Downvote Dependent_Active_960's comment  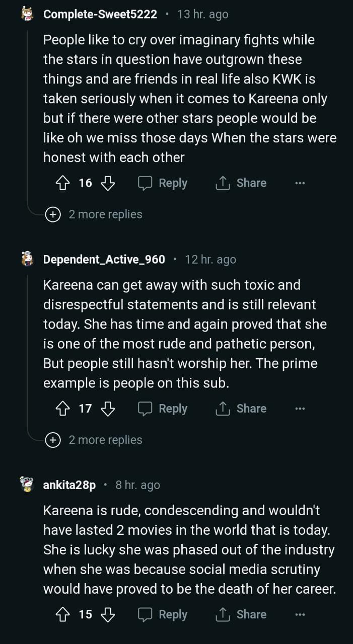[x=108, y=409]
